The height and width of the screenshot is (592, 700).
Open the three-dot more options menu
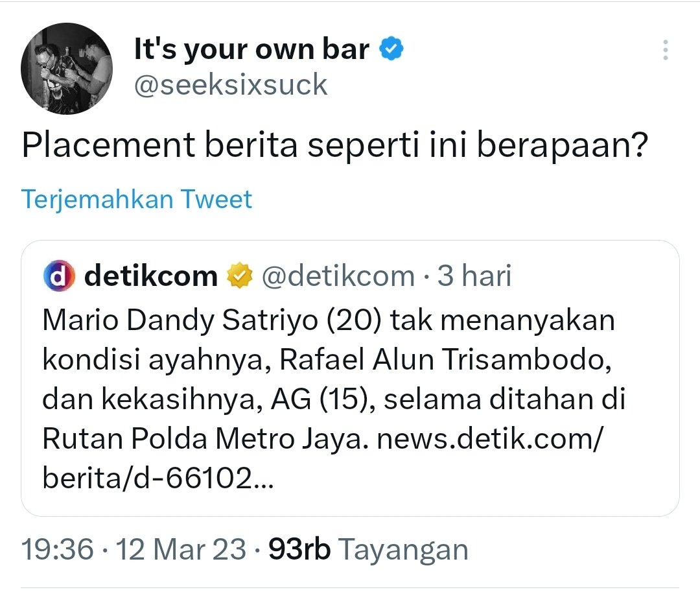(x=665, y=50)
